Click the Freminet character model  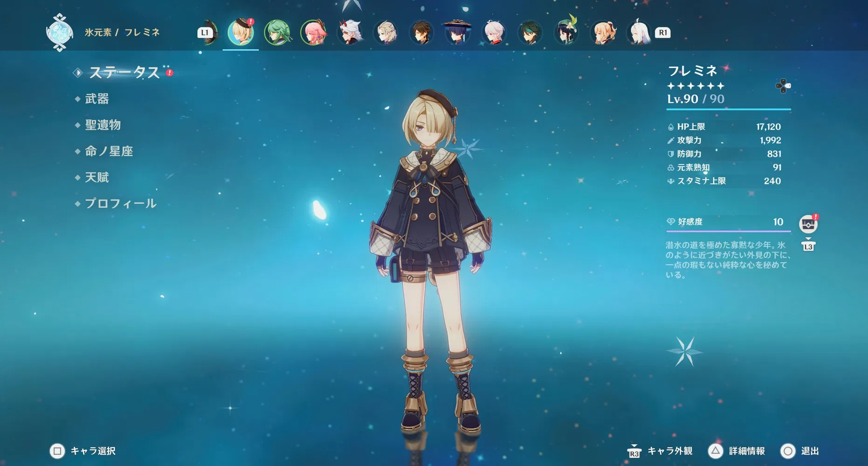click(431, 261)
